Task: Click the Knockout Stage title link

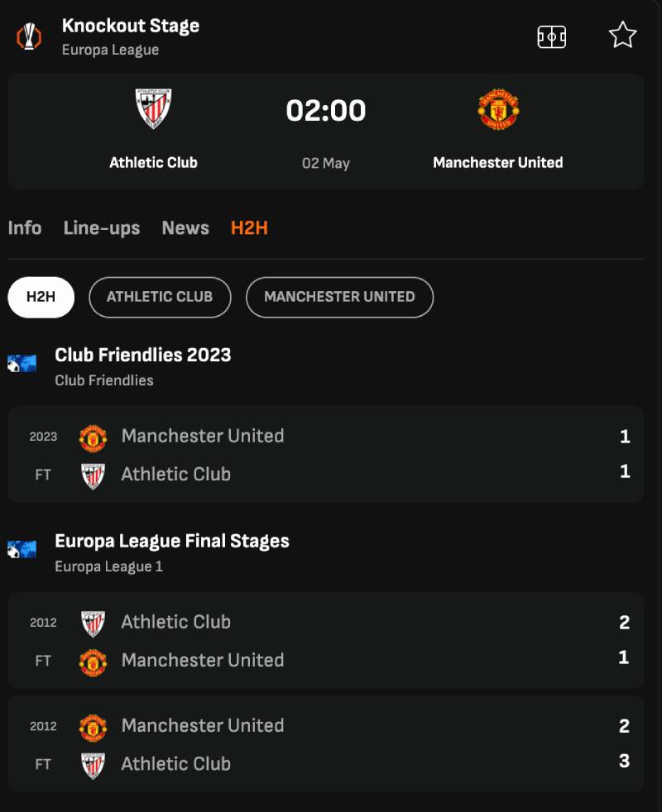Action: pyautogui.click(x=131, y=26)
